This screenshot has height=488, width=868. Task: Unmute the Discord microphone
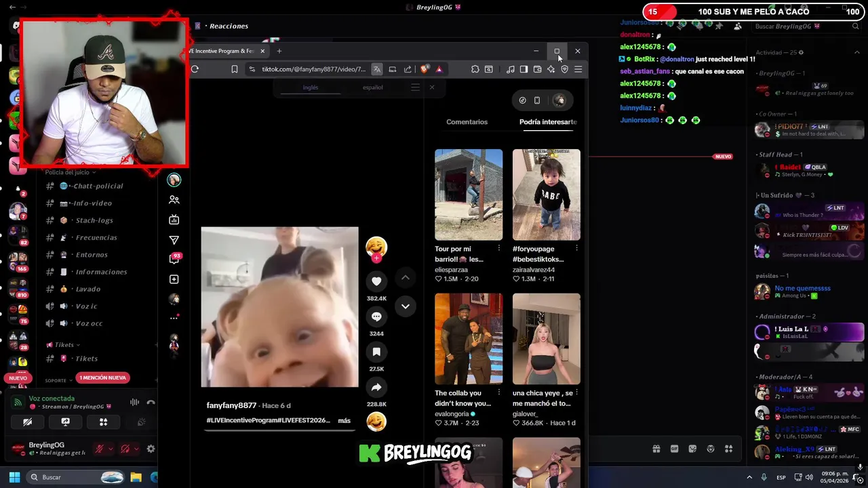click(x=100, y=449)
